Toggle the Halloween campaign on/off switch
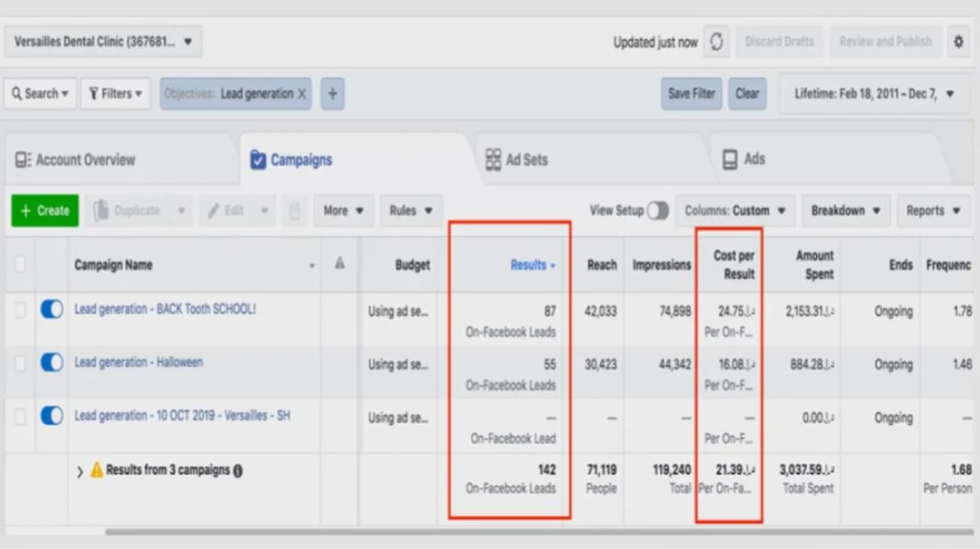Viewport: 980px width, 549px height. [52, 363]
